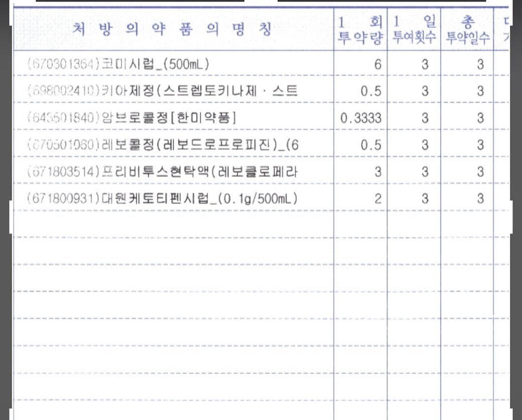Viewport: 522px width, 420px height.
Task: Click the 처방의약품의명칭 column header
Action: [172, 29]
